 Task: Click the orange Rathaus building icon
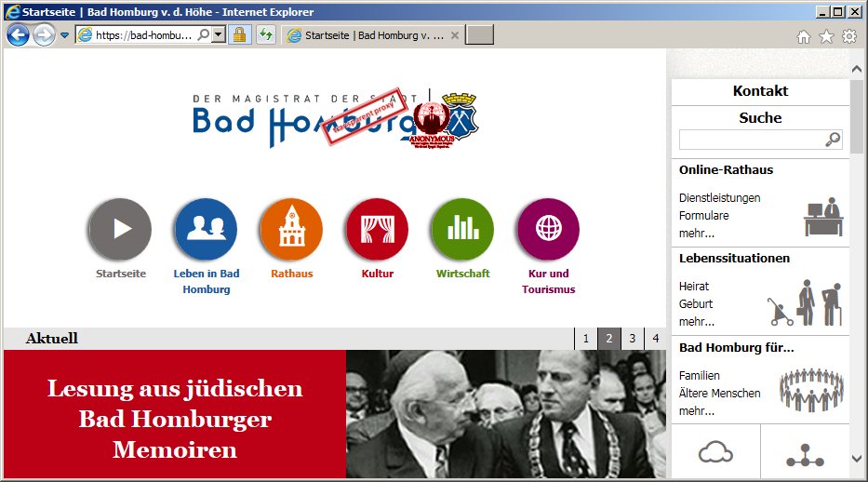pyautogui.click(x=292, y=229)
